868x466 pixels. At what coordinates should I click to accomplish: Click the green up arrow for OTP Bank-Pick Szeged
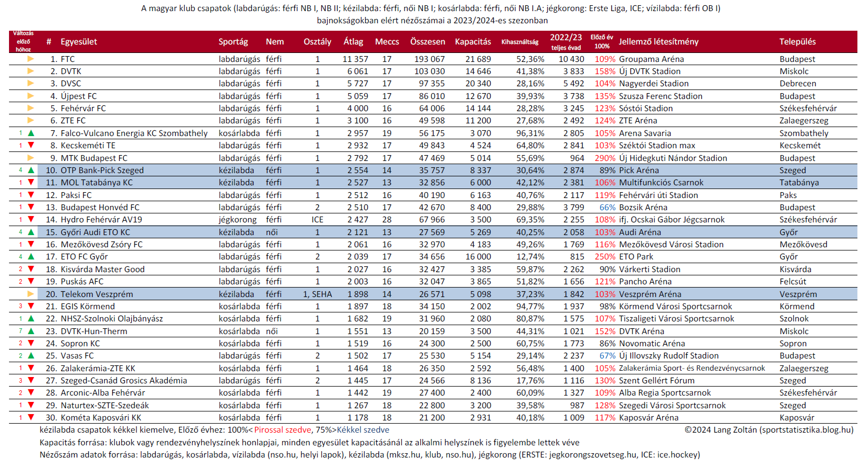(31, 170)
